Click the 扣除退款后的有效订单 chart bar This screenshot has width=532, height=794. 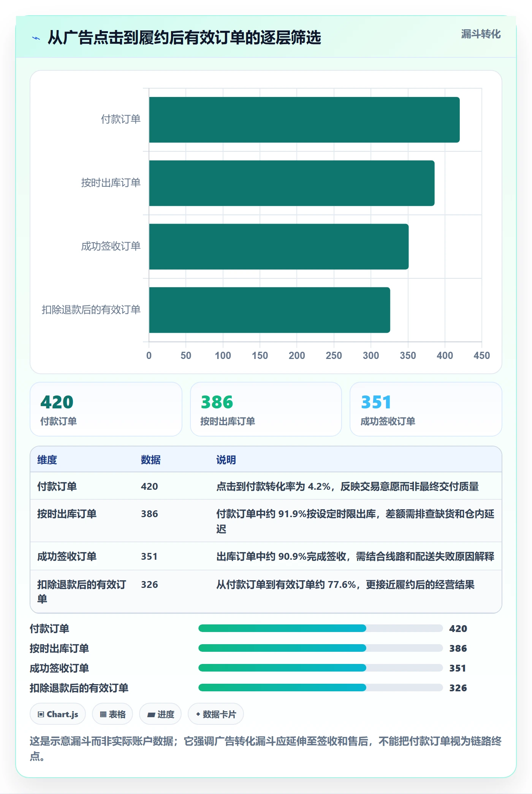269,310
